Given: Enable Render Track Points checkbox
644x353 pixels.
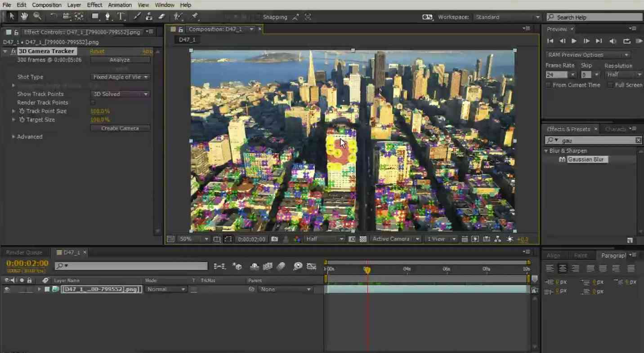Looking at the screenshot, I should (93, 103).
